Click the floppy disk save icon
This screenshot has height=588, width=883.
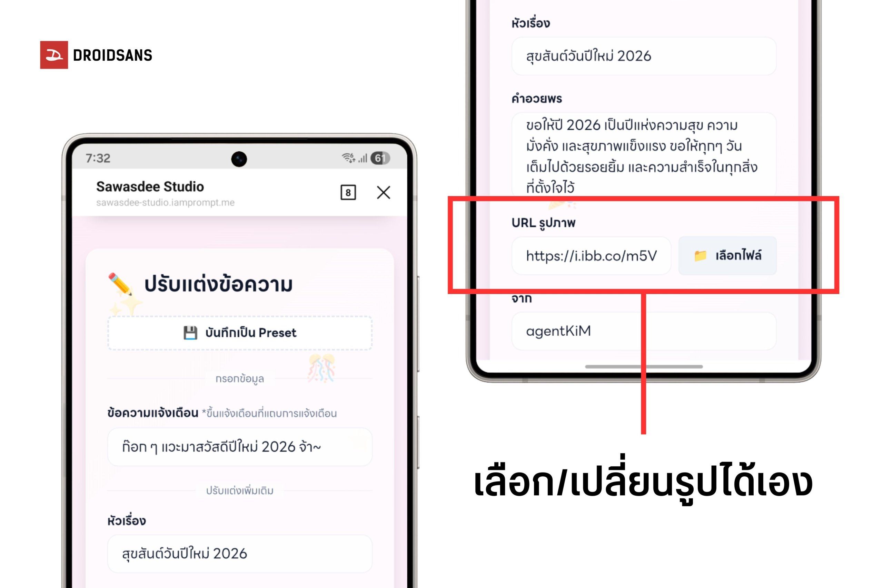[190, 333]
